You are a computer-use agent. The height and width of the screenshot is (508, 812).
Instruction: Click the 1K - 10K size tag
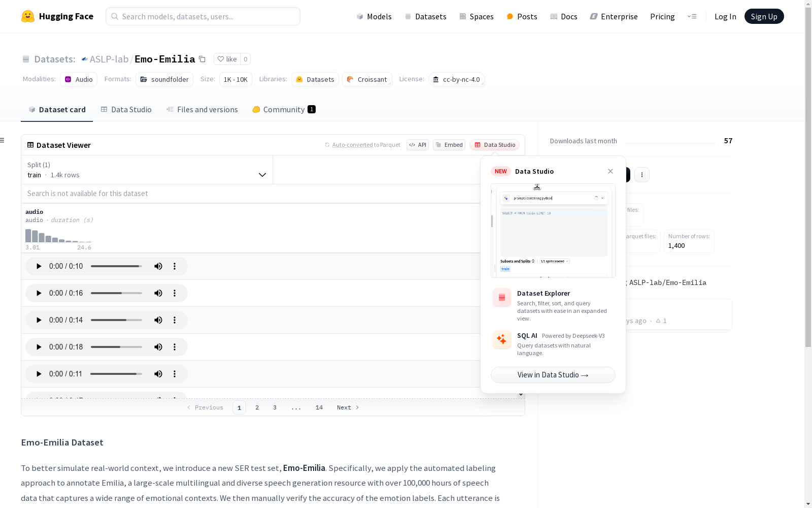235,79
